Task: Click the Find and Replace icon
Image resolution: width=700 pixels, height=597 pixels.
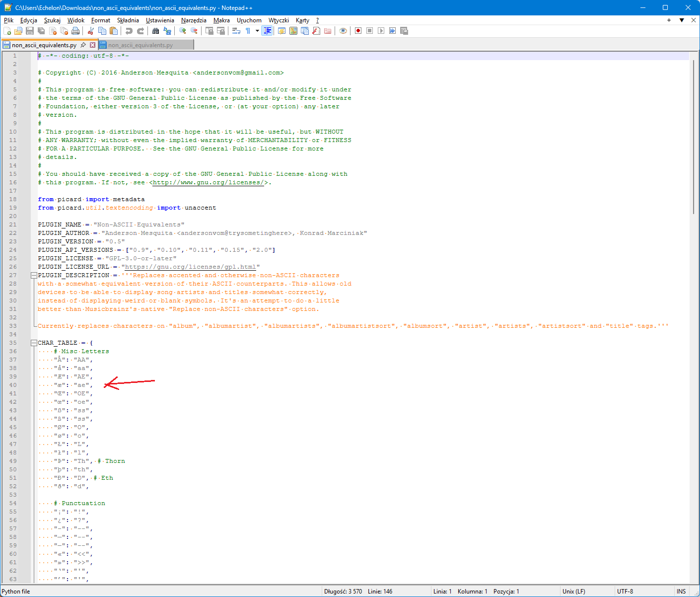Action: click(x=167, y=31)
